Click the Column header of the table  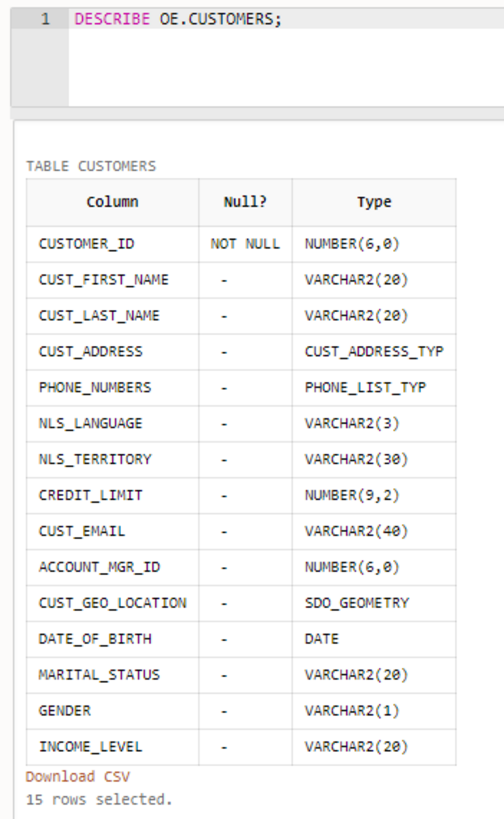coord(112,202)
